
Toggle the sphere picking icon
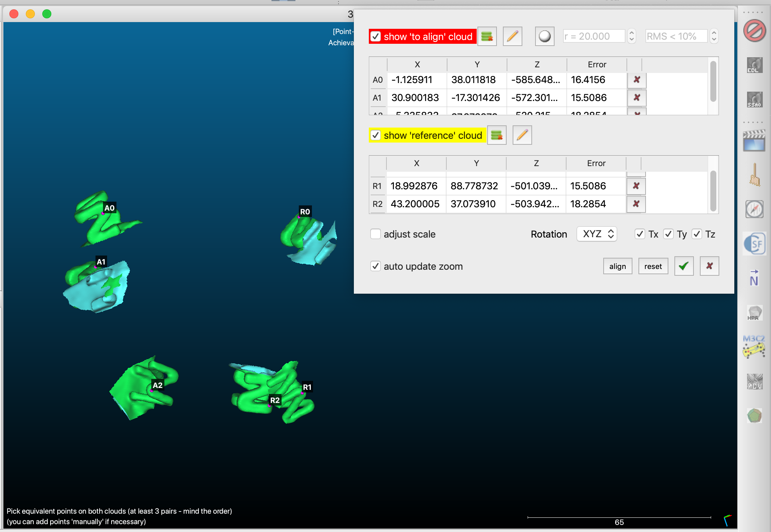pos(545,37)
